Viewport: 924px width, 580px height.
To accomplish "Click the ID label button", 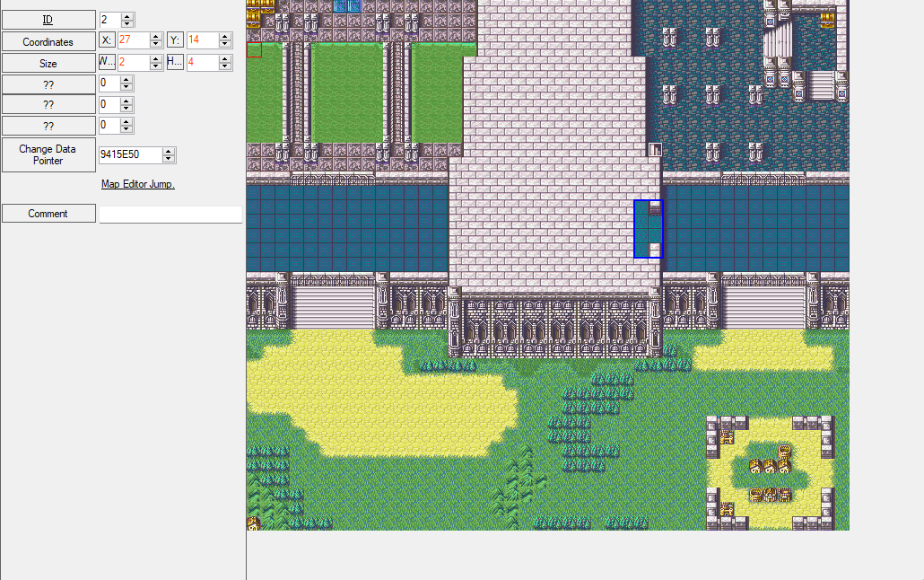I will coord(48,20).
